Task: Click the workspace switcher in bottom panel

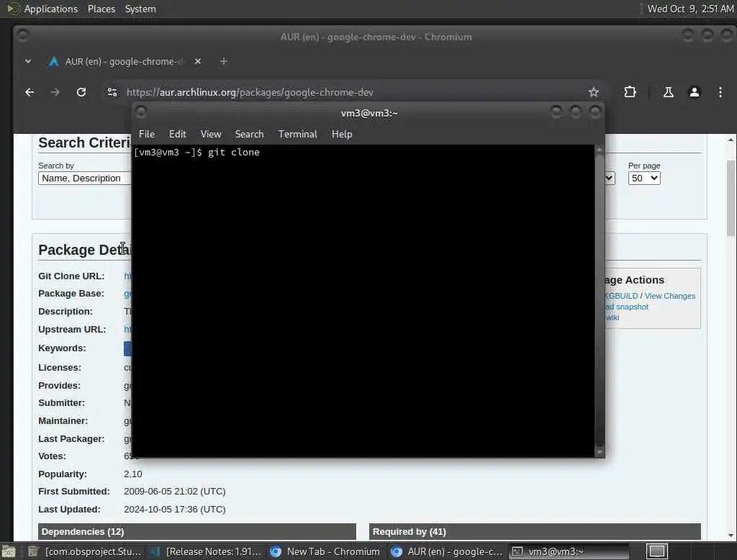Action: 656,551
